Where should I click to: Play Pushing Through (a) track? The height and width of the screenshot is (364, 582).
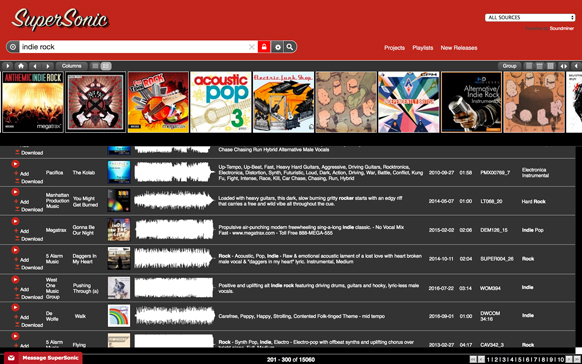(15, 279)
